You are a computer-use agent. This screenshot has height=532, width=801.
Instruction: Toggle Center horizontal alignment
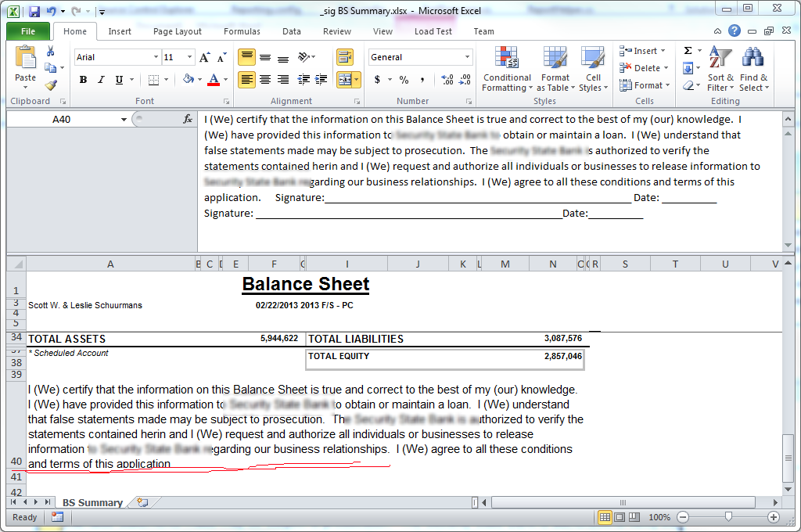click(x=265, y=79)
